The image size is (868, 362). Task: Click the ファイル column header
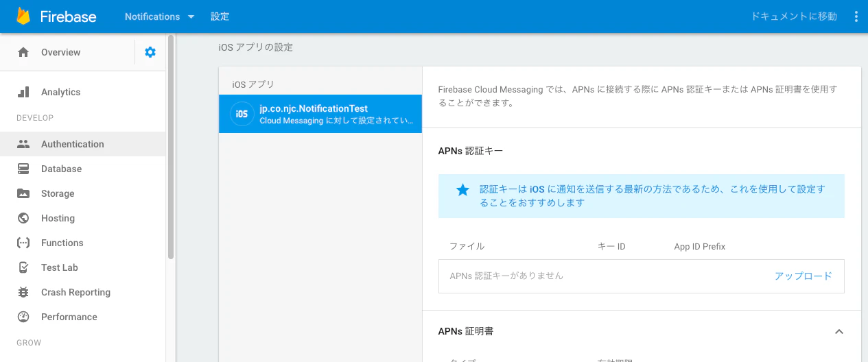[x=467, y=246]
